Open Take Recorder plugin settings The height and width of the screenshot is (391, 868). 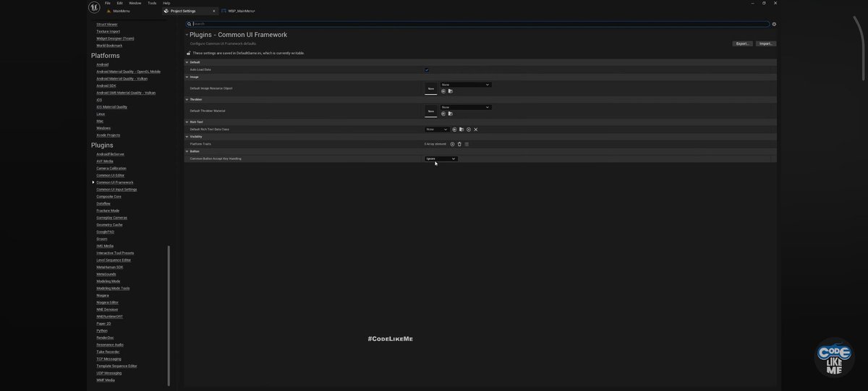click(x=108, y=352)
